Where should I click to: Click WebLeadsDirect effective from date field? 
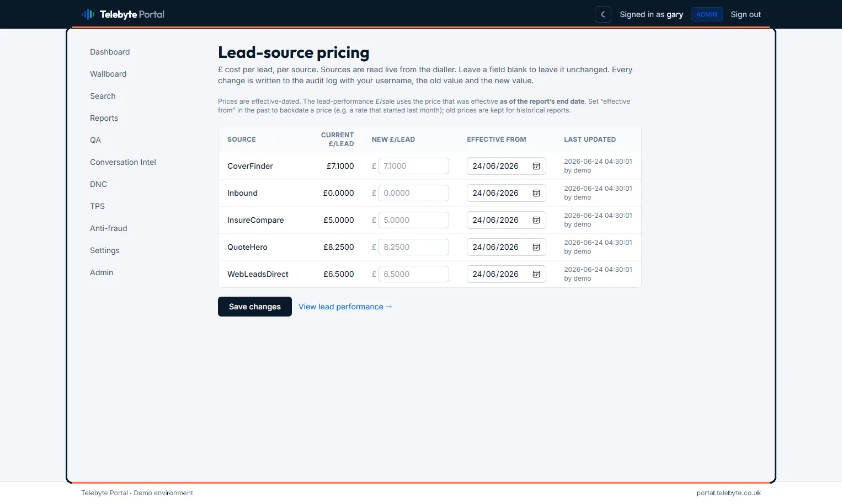(507, 274)
